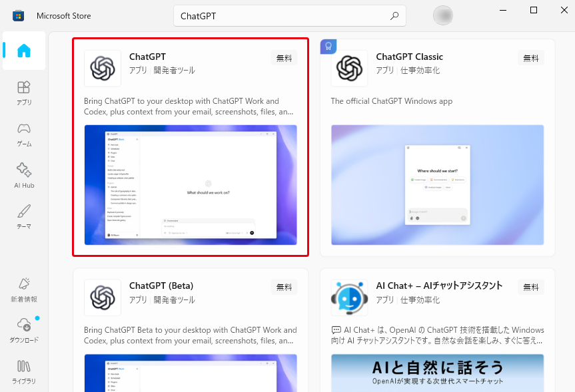Open the Home section in sidebar

[24, 51]
